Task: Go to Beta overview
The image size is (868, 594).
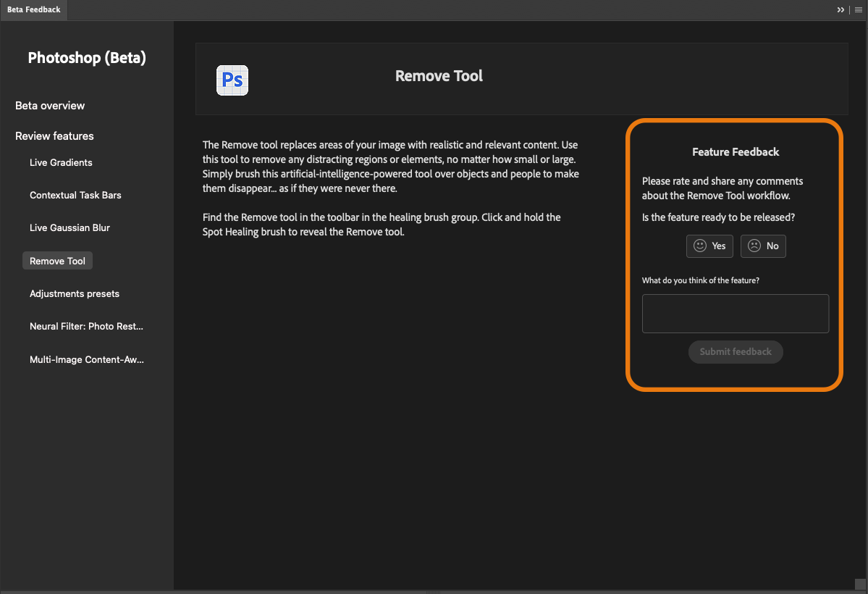Action: coord(49,105)
